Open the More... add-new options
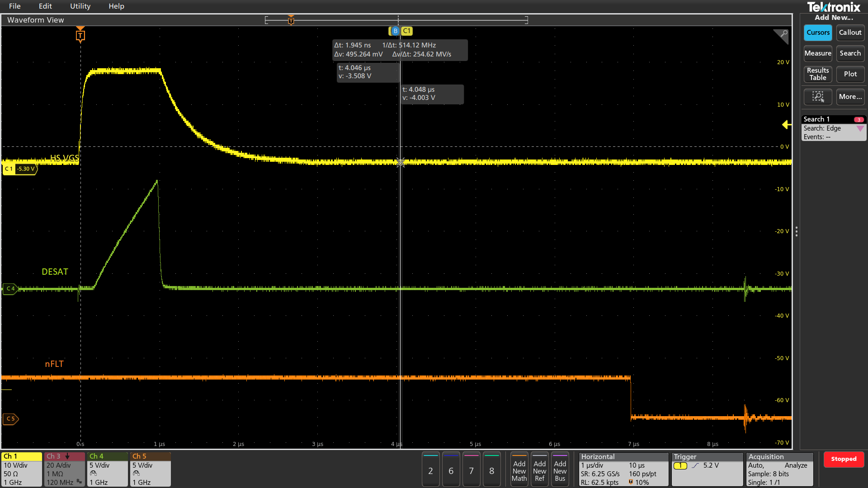868x488 pixels. [x=850, y=97]
